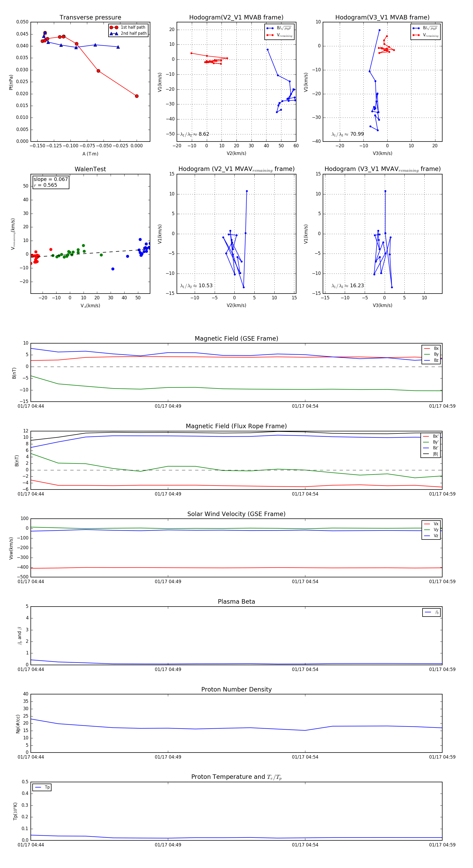The width and height of the screenshot is (473, 868).
Task: Click B/√(μ0ρ) legend entry in V3_V1 MVAB hodogram
Action: (425, 28)
